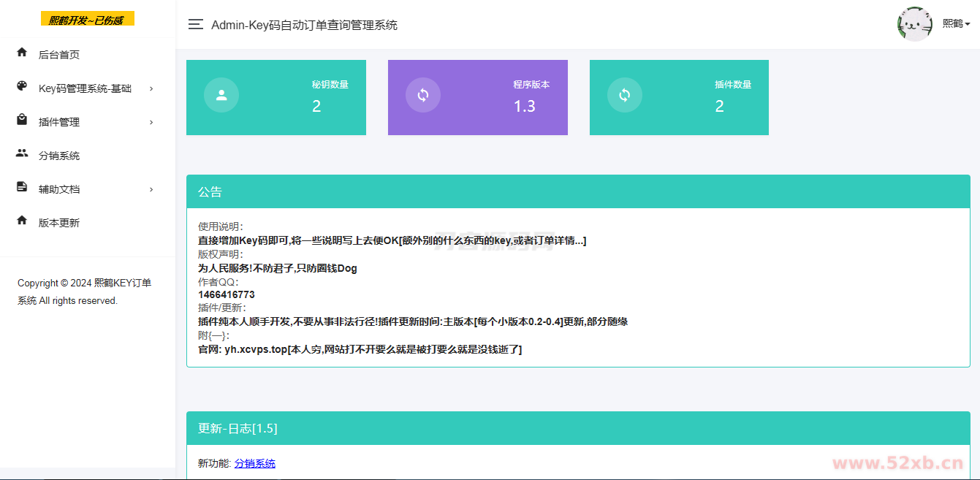Click the Admin-Key码 system title text
Screen dimensions: 980x480
click(x=303, y=24)
